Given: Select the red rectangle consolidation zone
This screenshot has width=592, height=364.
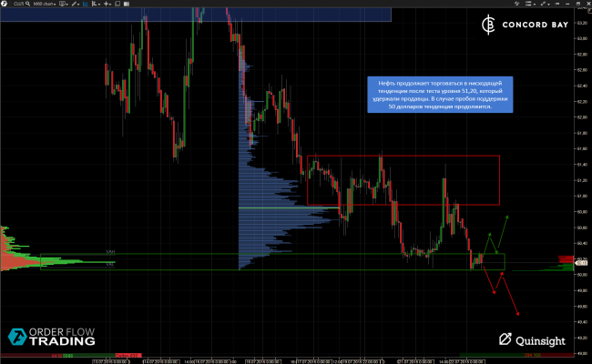Looking at the screenshot, I should click(x=403, y=180).
